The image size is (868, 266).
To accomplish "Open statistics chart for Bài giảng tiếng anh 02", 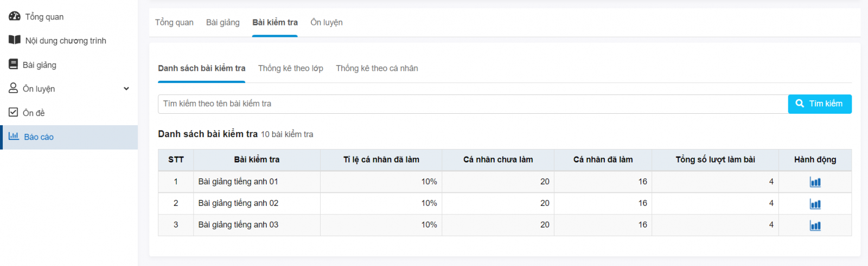I will tap(815, 204).
